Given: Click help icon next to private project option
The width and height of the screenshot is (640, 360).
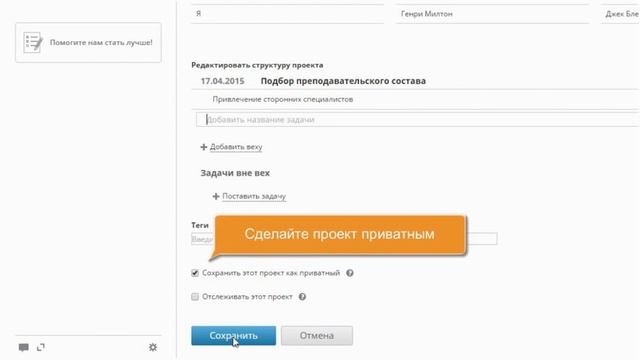Looking at the screenshot, I should tap(350, 273).
